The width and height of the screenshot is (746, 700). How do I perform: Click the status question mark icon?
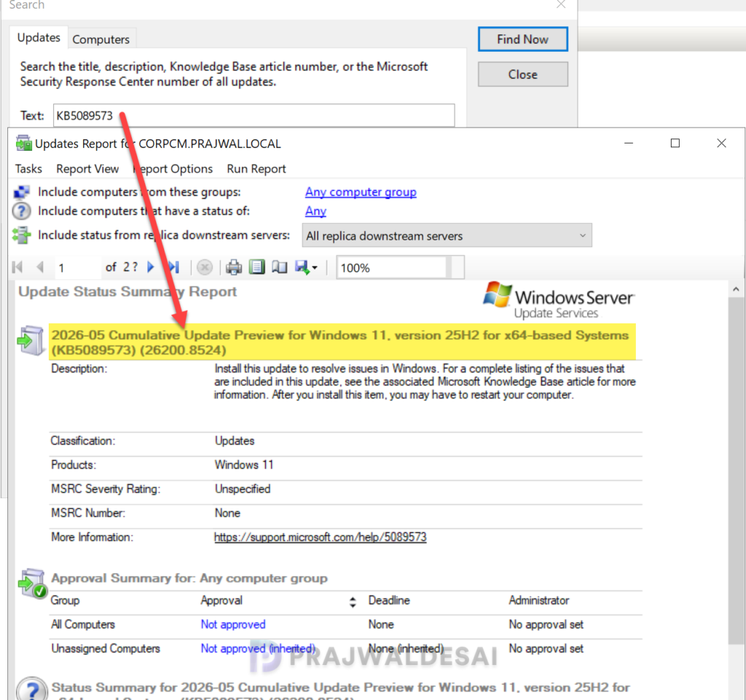click(21, 211)
